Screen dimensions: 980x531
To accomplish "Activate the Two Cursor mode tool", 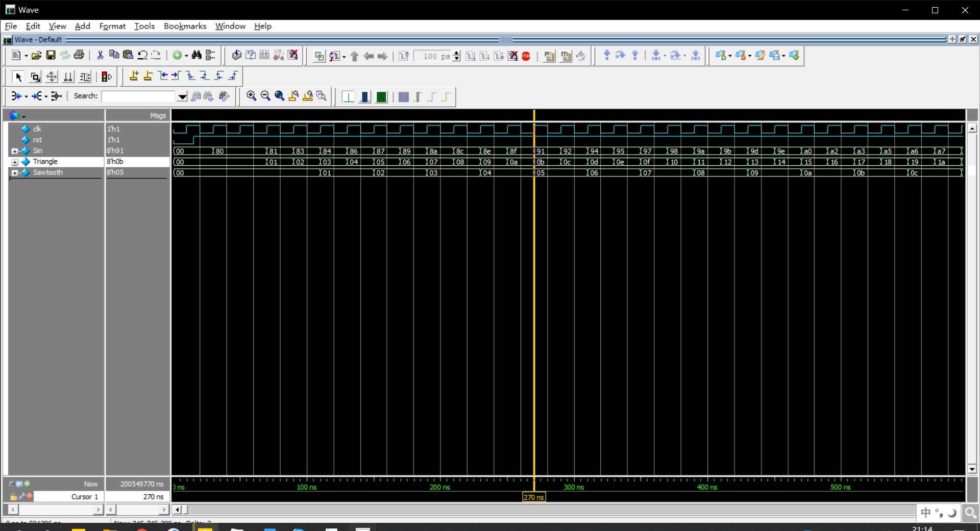I will tap(68, 77).
